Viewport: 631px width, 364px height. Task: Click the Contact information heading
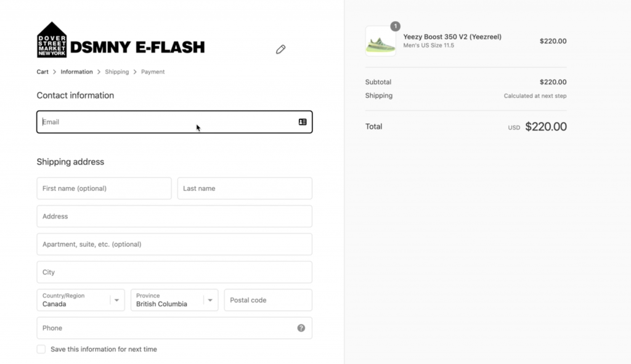point(75,95)
